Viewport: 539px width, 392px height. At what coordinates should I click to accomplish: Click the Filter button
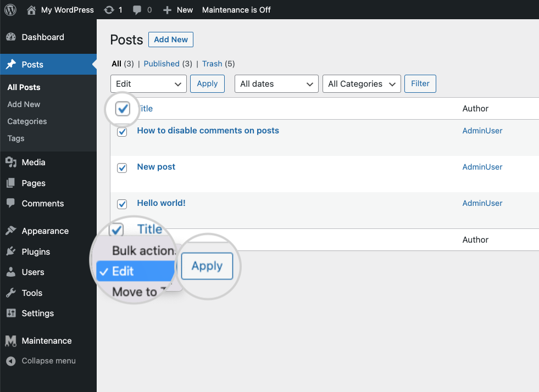pos(420,84)
